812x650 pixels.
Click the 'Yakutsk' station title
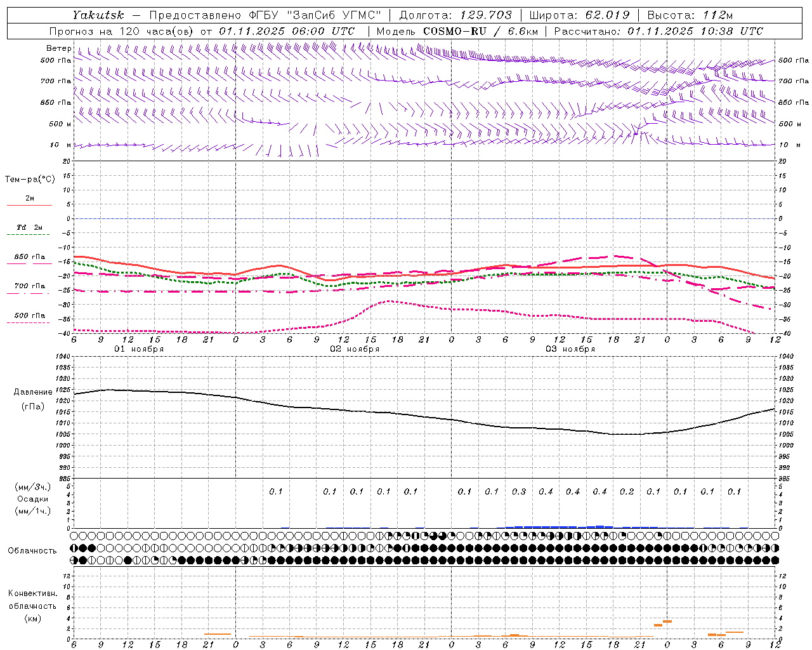98,15
